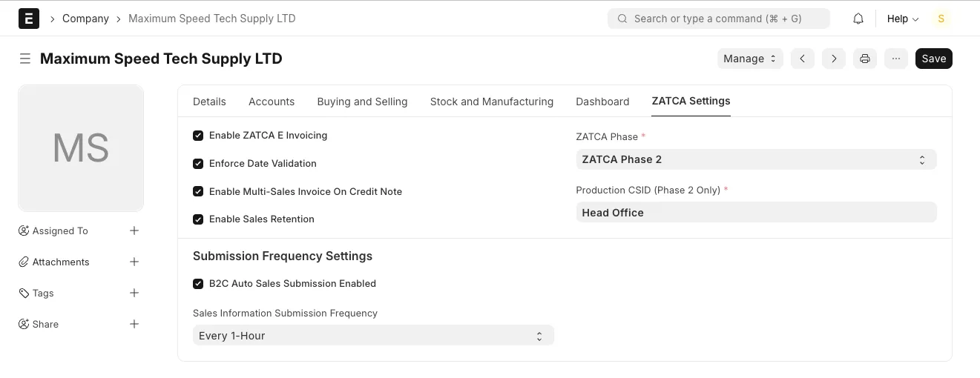Toggle the sidebar hamburger icon
The height and width of the screenshot is (378, 980).
tap(25, 59)
